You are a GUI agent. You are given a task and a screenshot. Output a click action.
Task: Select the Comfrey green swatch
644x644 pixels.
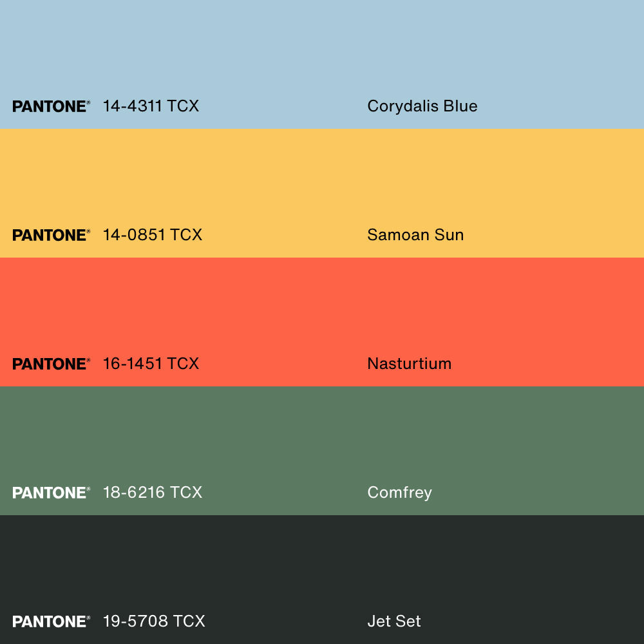coord(322,438)
